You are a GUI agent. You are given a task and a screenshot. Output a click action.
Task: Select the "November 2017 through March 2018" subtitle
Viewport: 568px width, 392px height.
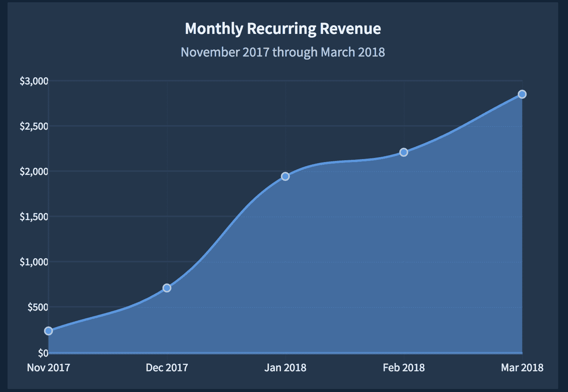tap(283, 52)
